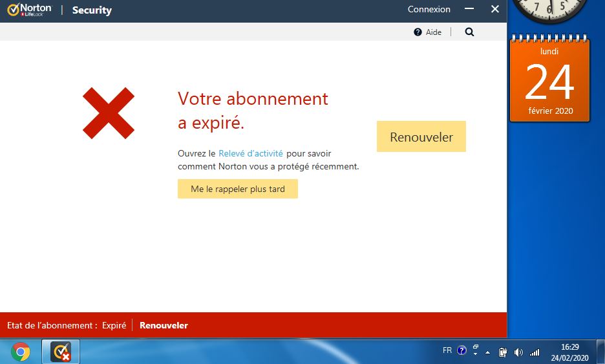Viewport: 605px width, 364px height.
Task: Open the Aide help icon
Action: point(418,32)
